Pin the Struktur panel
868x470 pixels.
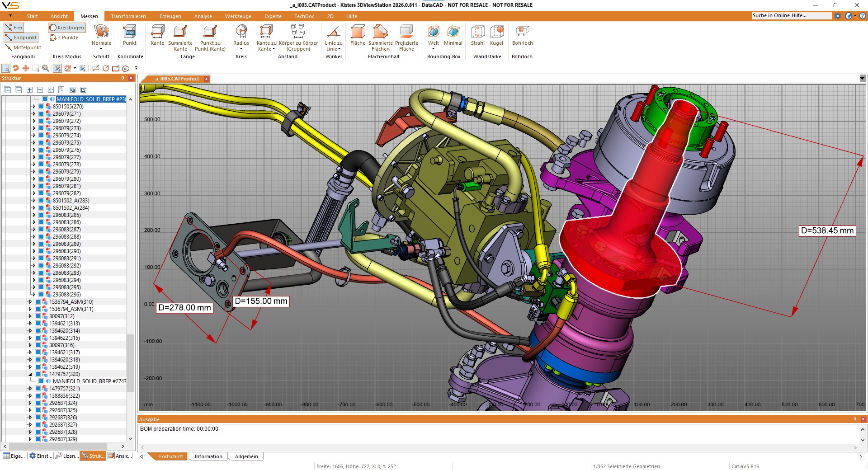pos(123,78)
